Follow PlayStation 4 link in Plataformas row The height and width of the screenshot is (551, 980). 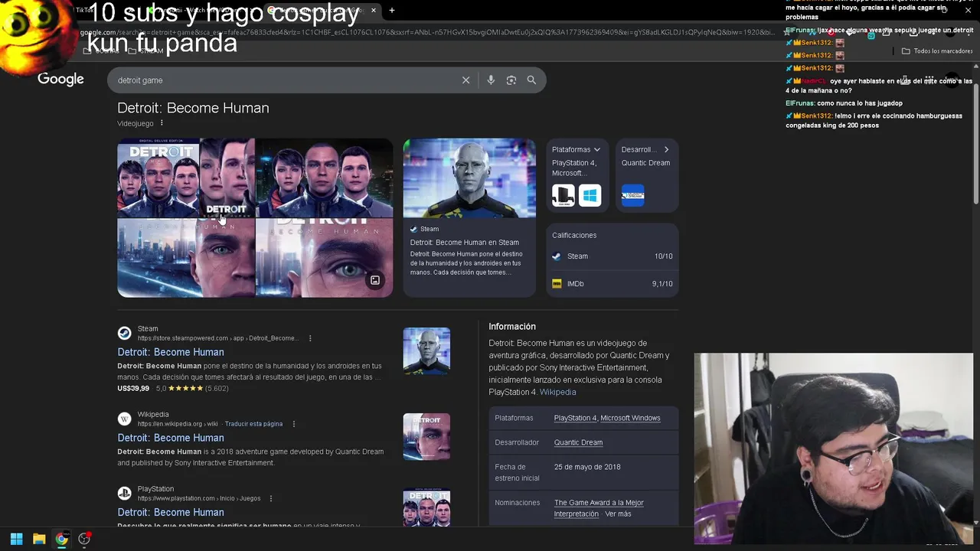point(575,418)
